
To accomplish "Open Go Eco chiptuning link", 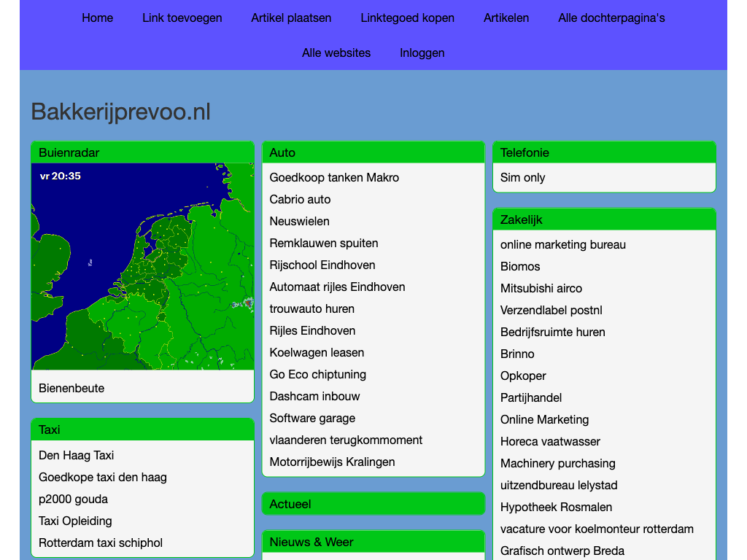I will 318,374.
